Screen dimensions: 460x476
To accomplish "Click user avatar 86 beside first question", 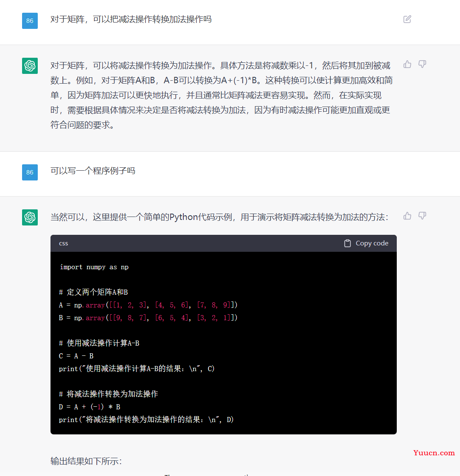I will coord(30,21).
